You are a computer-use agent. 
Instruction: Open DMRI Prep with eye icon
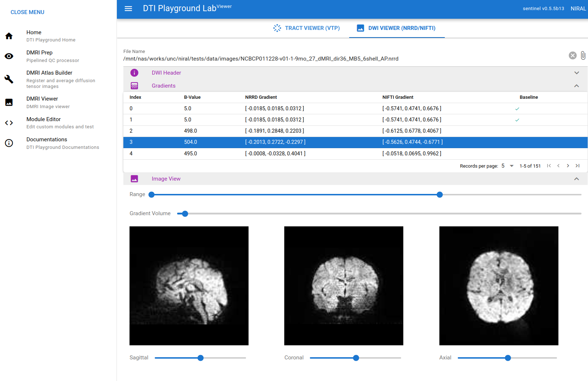click(x=9, y=56)
